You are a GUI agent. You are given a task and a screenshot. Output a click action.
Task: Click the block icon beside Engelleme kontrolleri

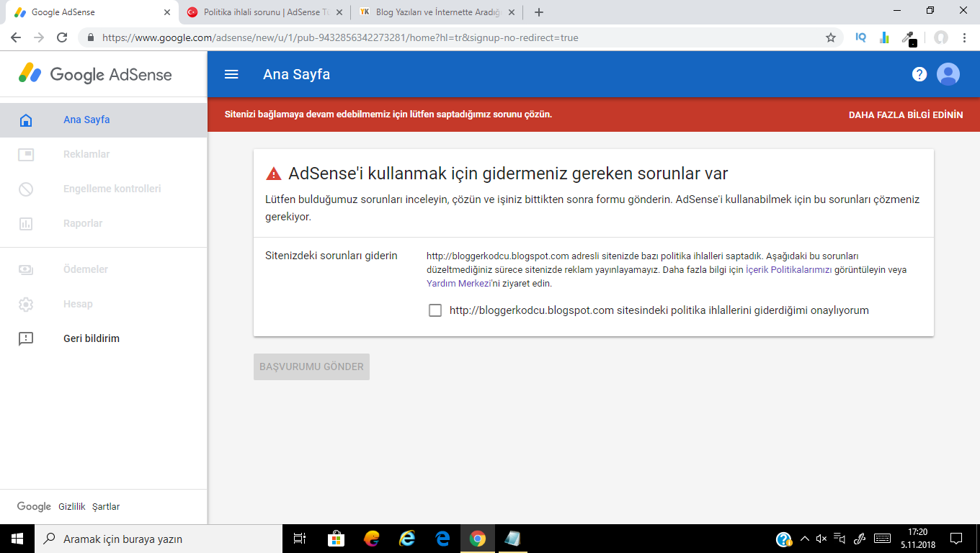26,189
